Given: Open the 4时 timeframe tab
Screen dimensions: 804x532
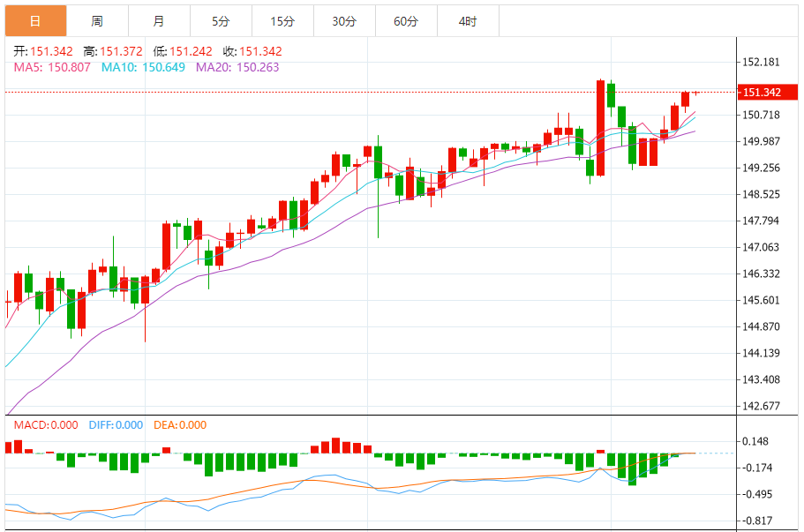Looking at the screenshot, I should pyautogui.click(x=468, y=21).
